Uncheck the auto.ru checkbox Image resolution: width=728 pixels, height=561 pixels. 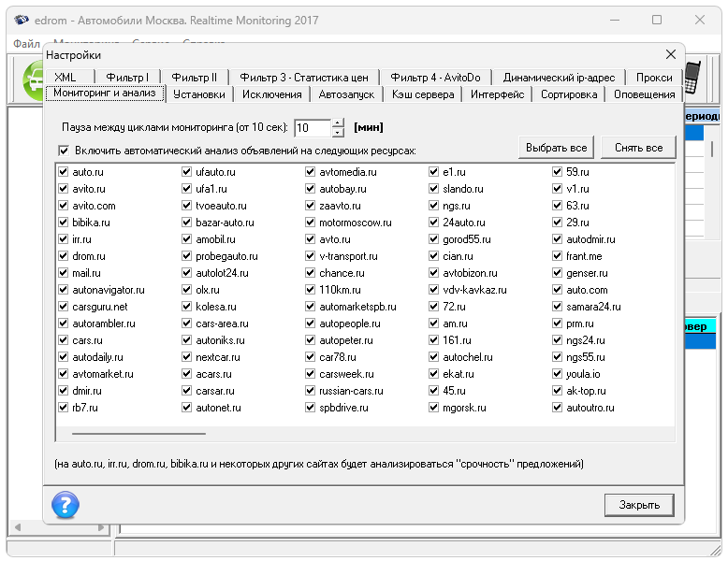[x=63, y=172]
